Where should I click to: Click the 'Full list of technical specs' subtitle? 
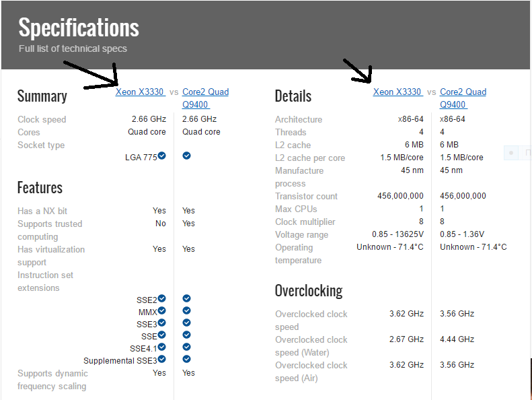[73, 48]
